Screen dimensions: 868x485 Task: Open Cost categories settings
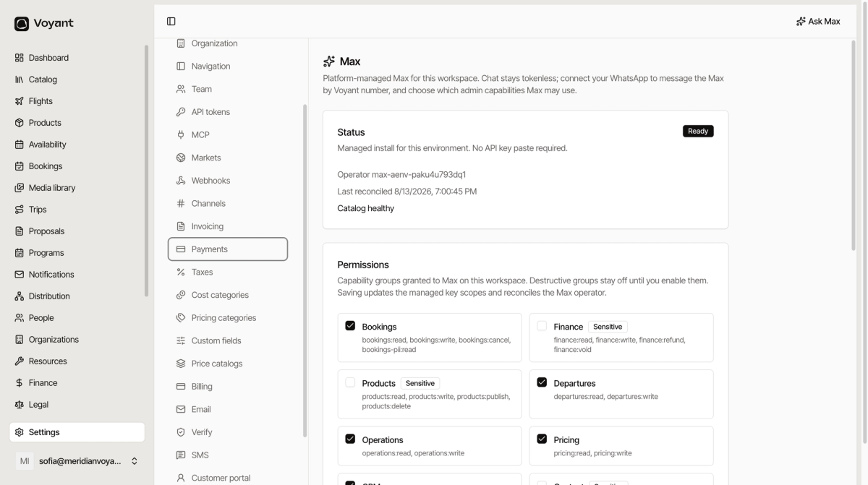pyautogui.click(x=228, y=295)
